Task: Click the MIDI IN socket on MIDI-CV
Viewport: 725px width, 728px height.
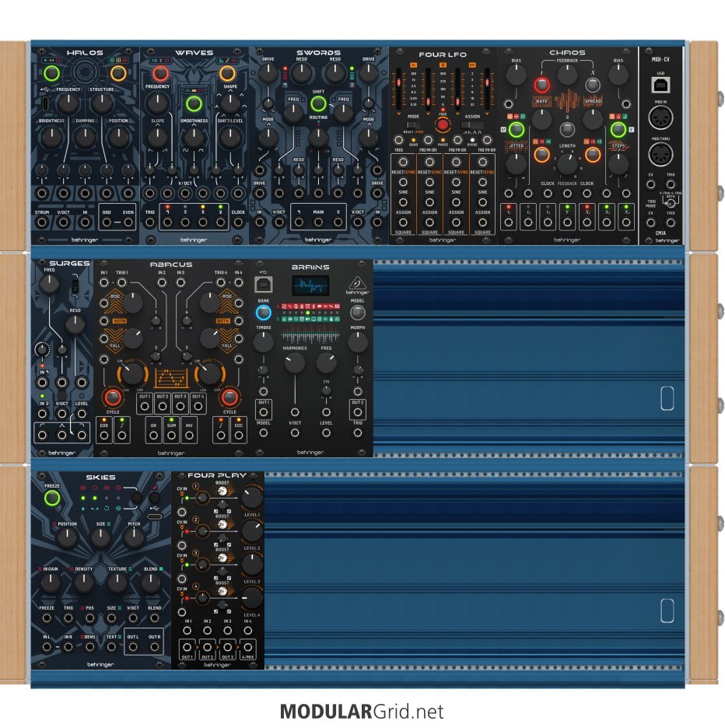Action: [x=660, y=117]
